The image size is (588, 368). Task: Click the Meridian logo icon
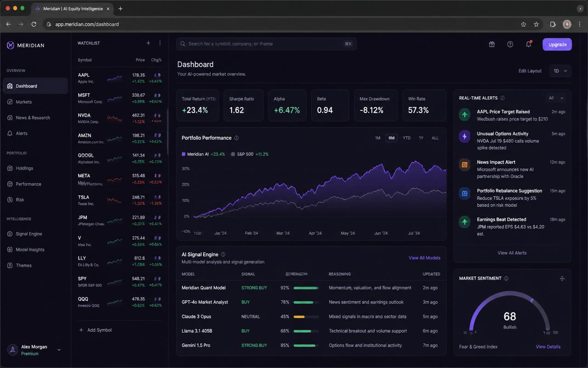(11, 45)
